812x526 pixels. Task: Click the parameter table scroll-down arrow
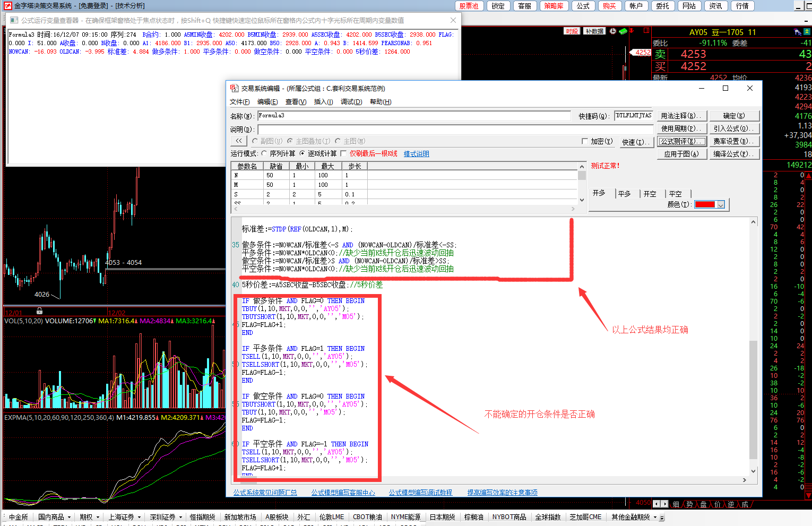(582, 200)
